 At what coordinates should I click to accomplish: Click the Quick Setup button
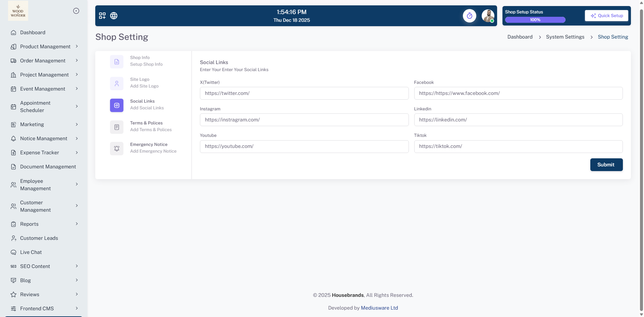coord(606,16)
